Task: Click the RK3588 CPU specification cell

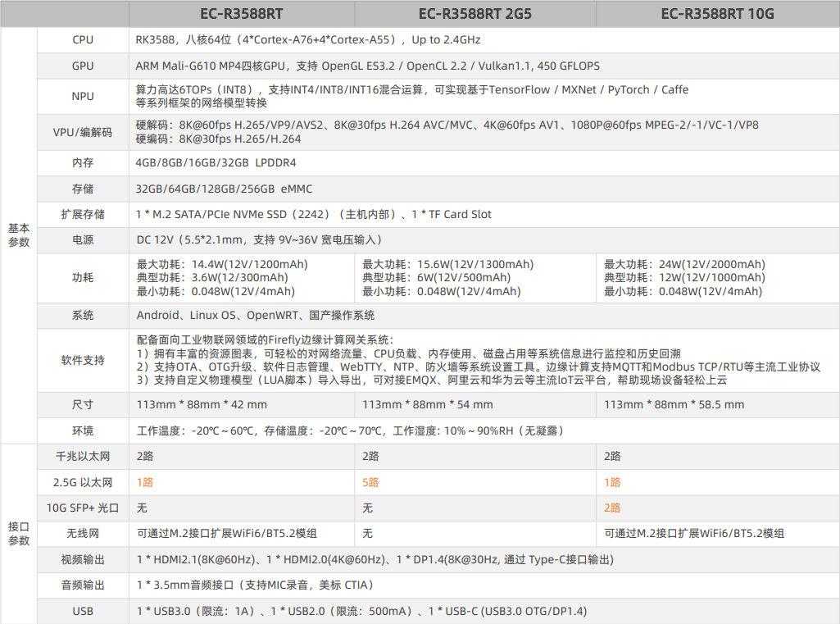Action: click(x=287, y=39)
